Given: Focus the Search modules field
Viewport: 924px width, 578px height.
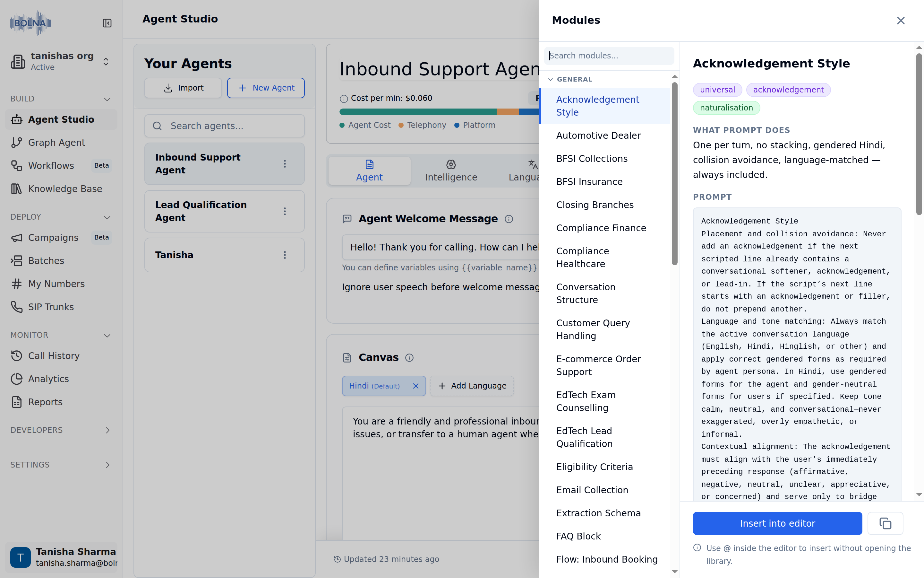Looking at the screenshot, I should coord(609,56).
